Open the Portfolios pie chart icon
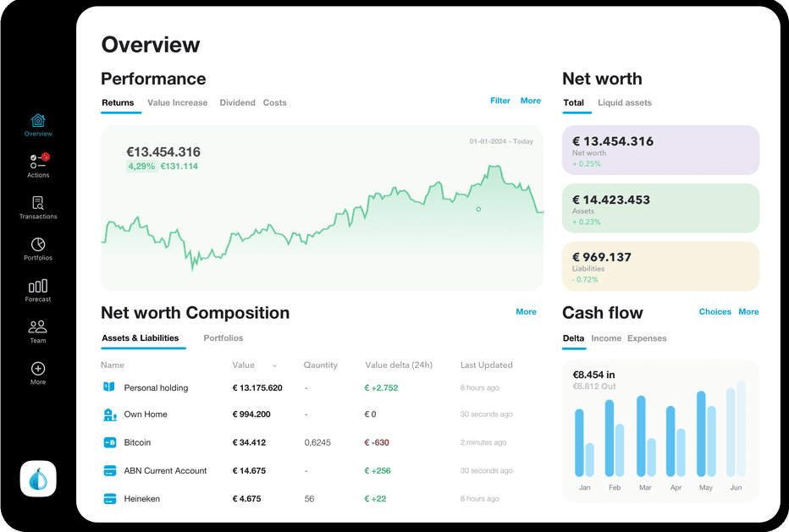789x532 pixels. pyautogui.click(x=38, y=244)
